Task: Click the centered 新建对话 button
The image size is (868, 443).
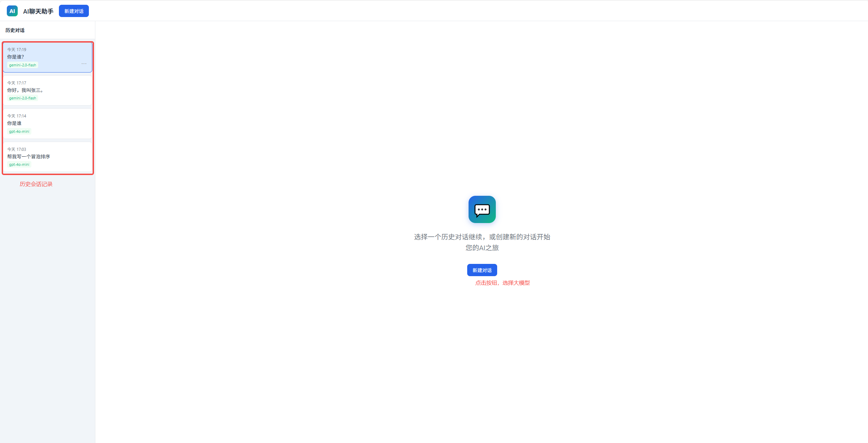Action: (x=482, y=270)
